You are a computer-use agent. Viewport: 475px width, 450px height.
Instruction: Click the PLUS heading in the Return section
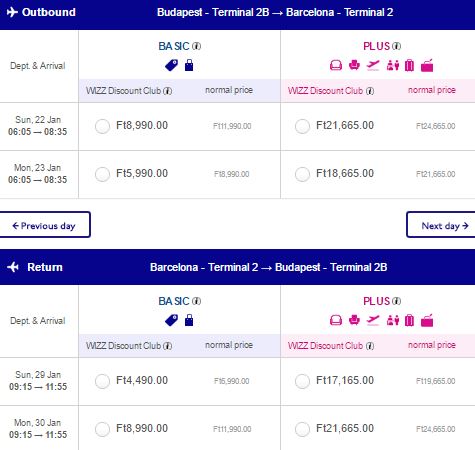pos(376,301)
